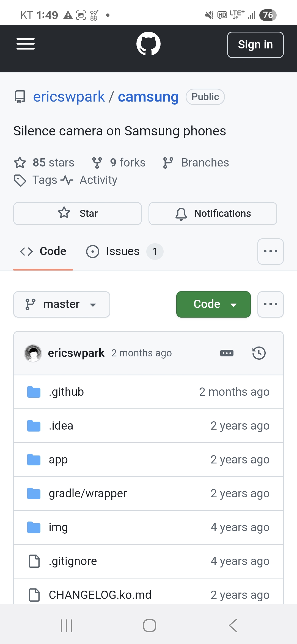Expand the green Code dropdown
The image size is (297, 644).
(x=213, y=304)
